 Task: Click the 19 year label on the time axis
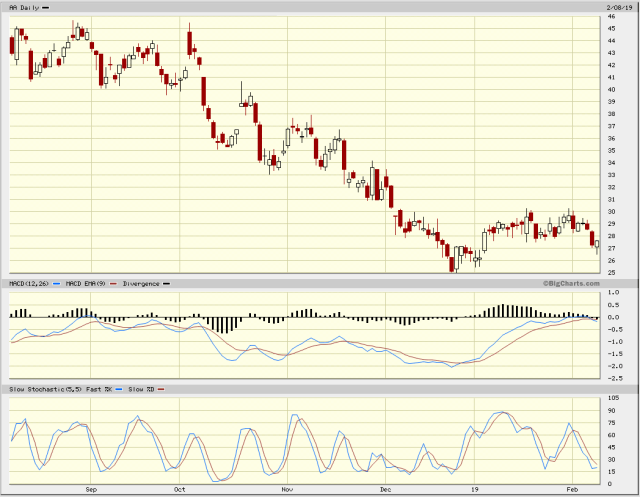tap(474, 489)
